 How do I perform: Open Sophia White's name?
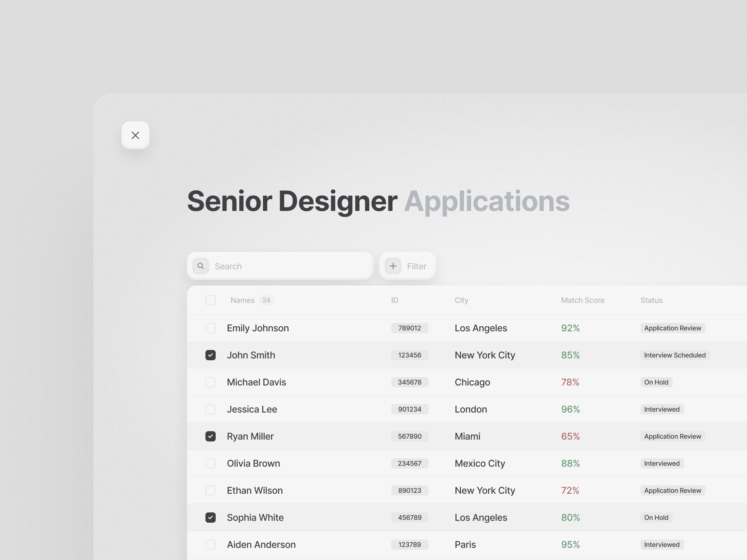pos(255,517)
